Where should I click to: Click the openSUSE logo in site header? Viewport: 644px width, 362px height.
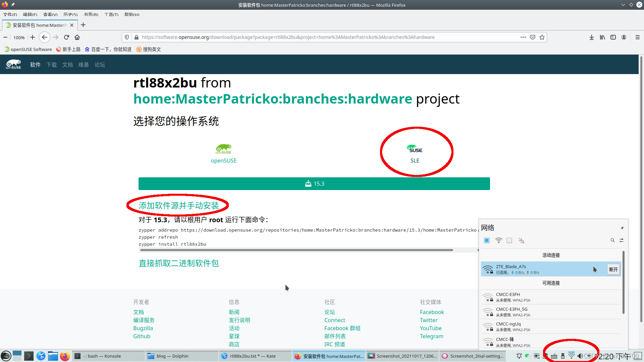(13, 64)
